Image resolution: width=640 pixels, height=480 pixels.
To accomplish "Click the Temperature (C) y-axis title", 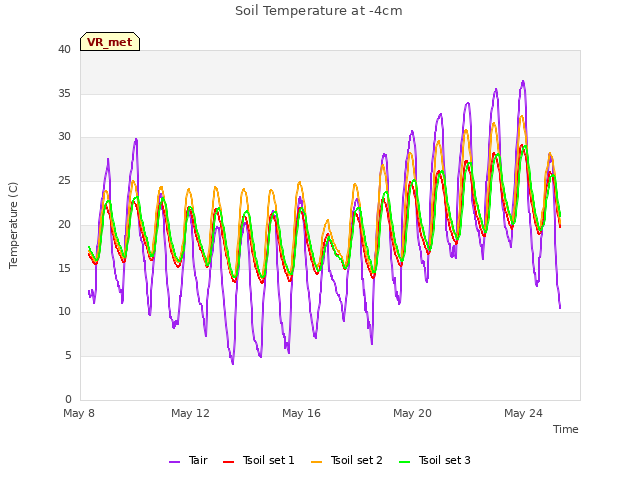I will 13,225.
